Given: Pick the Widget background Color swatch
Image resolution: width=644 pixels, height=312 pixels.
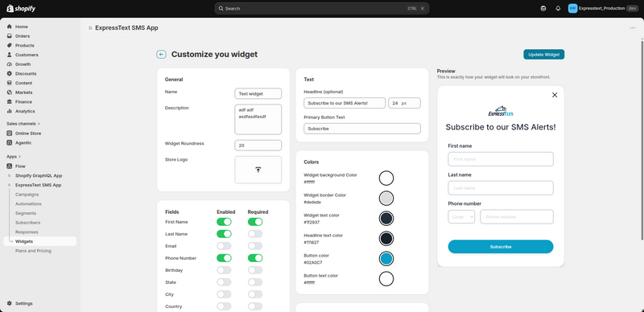Looking at the screenshot, I should pos(386,179).
